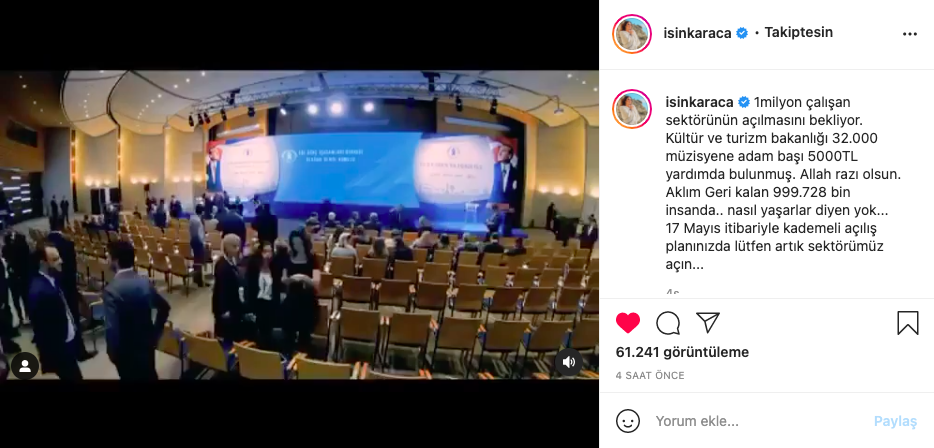Save the post with the bookmark icon
Image resolution: width=934 pixels, height=448 pixels.
pos(908,323)
